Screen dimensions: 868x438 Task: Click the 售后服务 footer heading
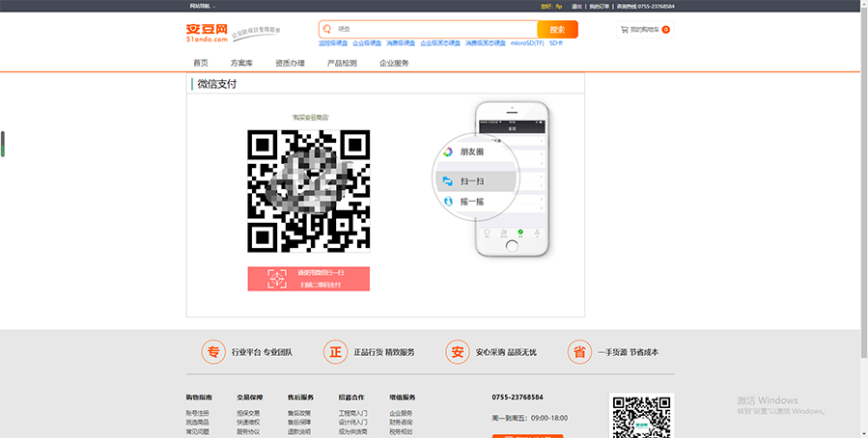tap(300, 397)
